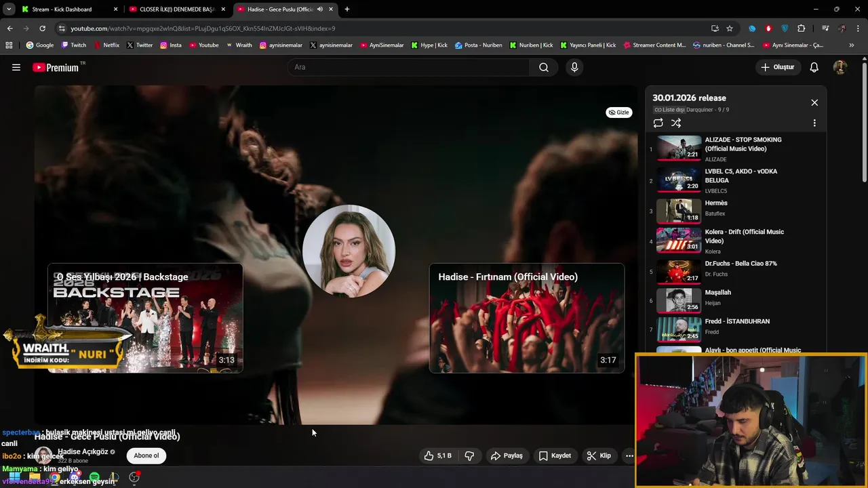The width and height of the screenshot is (868, 488).
Task: Open Spotify from the taskbar
Action: click(94, 478)
